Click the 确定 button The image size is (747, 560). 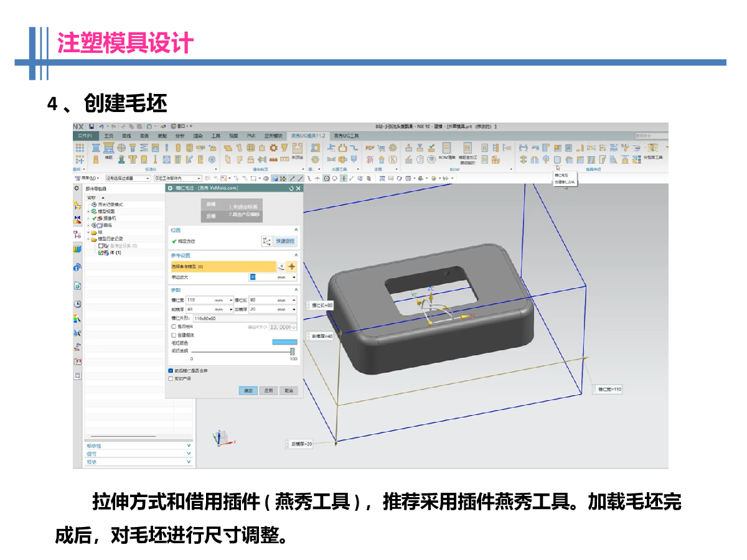248,391
